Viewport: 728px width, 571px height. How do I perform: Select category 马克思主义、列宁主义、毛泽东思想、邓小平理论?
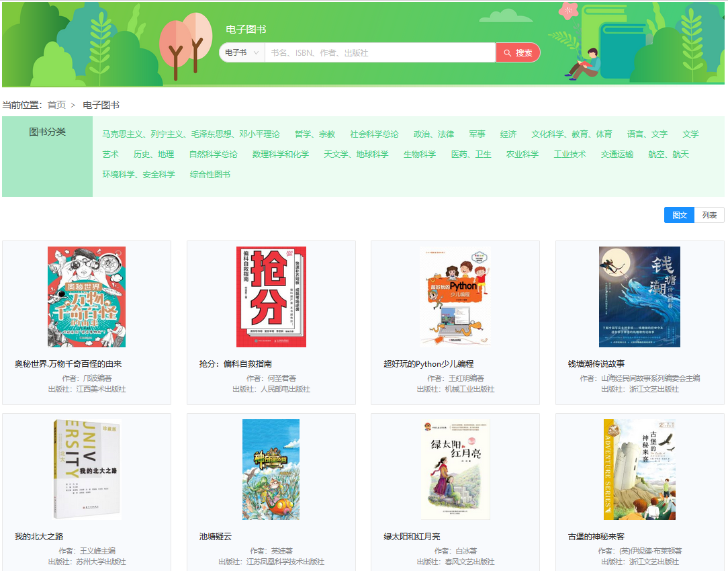click(x=191, y=134)
